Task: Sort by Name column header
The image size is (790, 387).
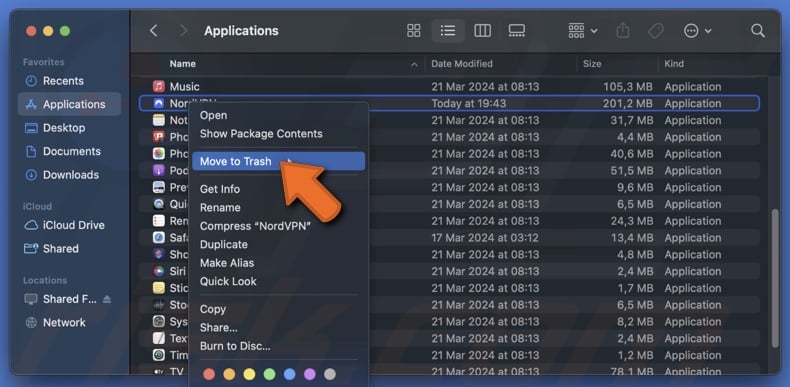Action: [182, 64]
